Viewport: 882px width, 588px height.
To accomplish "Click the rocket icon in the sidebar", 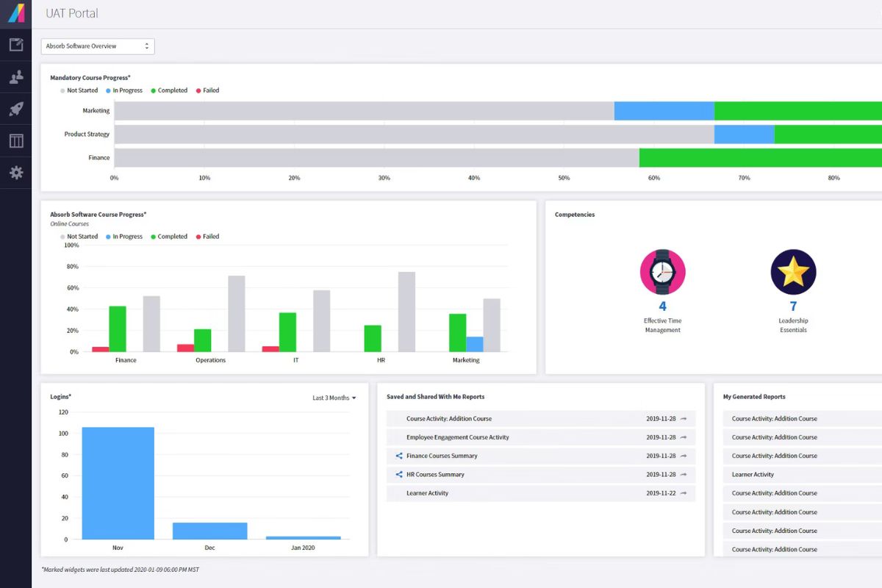I will pos(16,110).
